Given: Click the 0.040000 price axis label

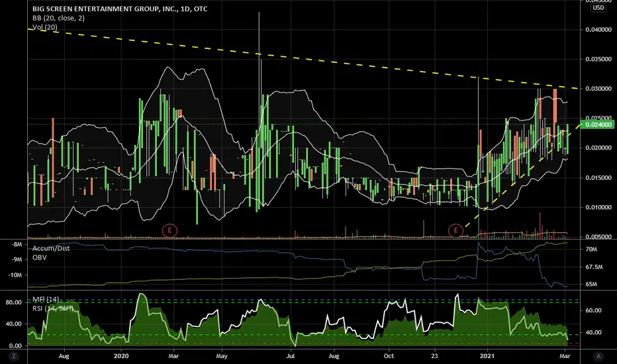Looking at the screenshot, I should pyautogui.click(x=598, y=30).
